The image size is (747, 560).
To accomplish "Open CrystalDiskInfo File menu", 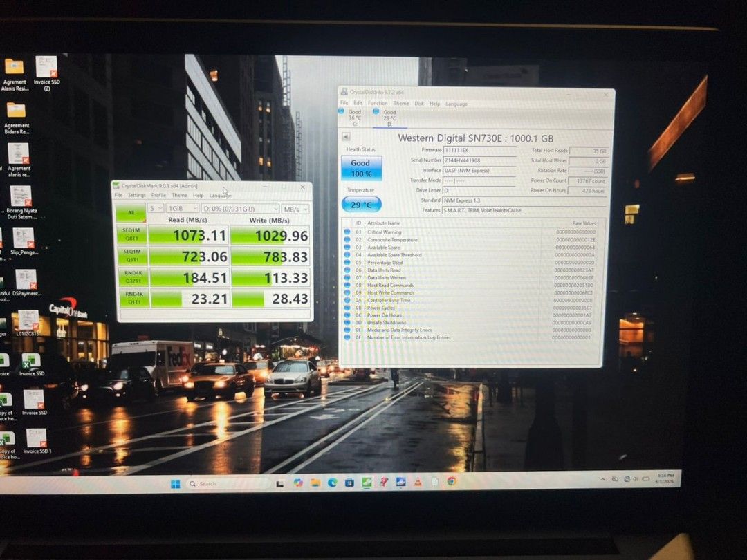I will (x=344, y=103).
